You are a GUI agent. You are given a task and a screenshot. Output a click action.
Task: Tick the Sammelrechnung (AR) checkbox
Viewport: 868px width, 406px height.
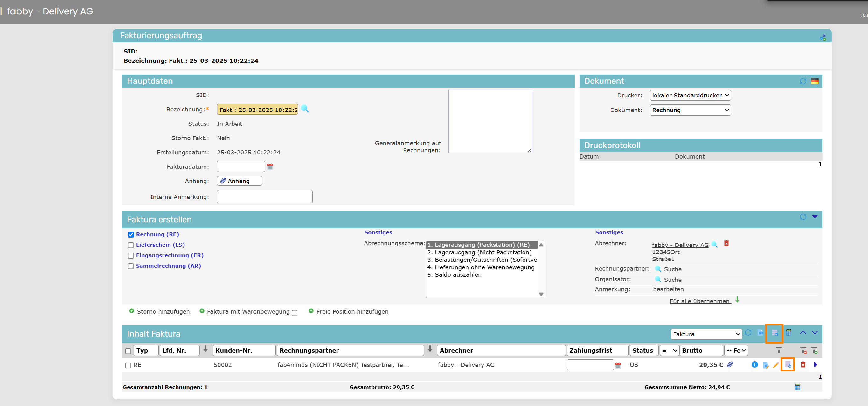tap(131, 266)
